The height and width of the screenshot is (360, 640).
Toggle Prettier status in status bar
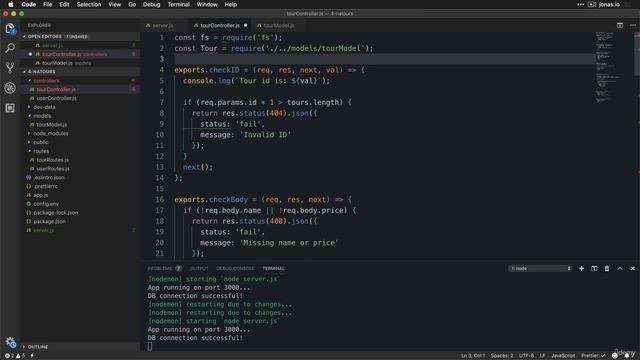pyautogui.click(x=593, y=356)
